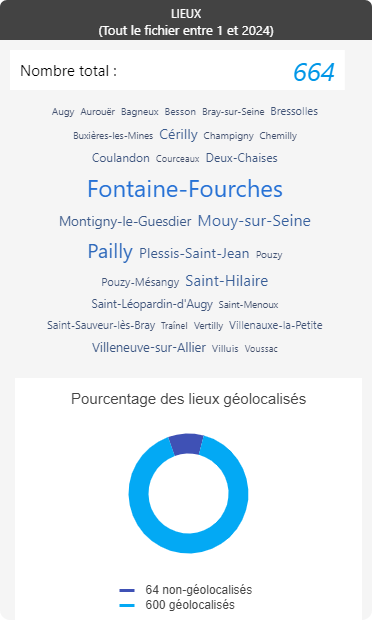
Task: Select Pailly in the tag cloud
Action: pyautogui.click(x=110, y=252)
